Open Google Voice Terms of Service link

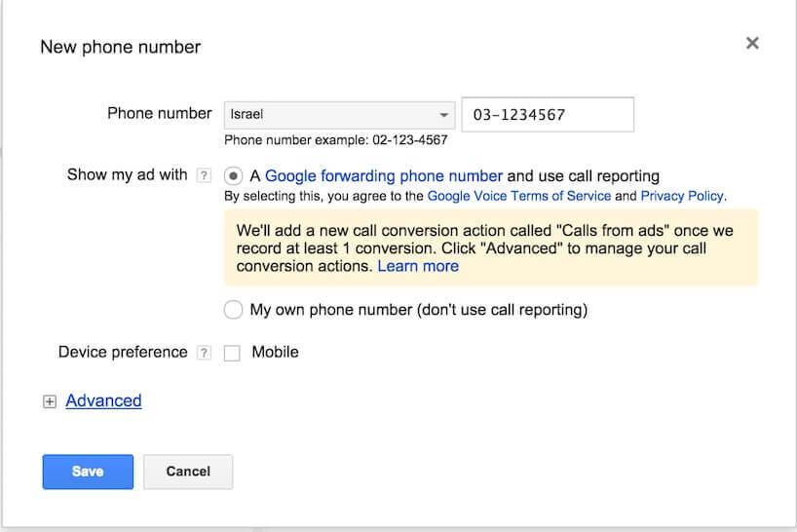tap(519, 196)
